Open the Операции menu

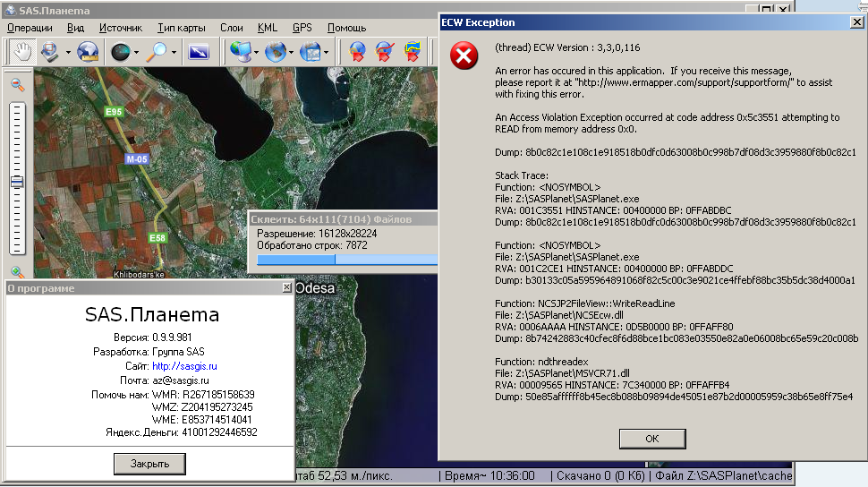click(x=30, y=28)
